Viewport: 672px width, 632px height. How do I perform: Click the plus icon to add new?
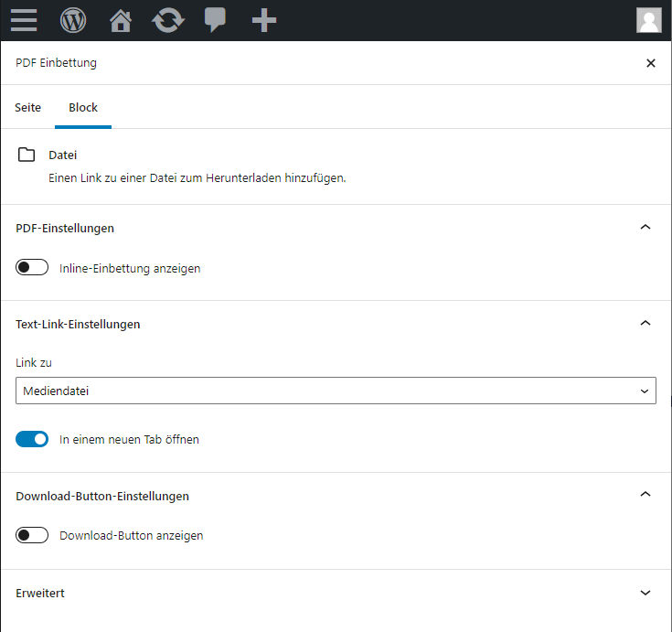(x=264, y=20)
